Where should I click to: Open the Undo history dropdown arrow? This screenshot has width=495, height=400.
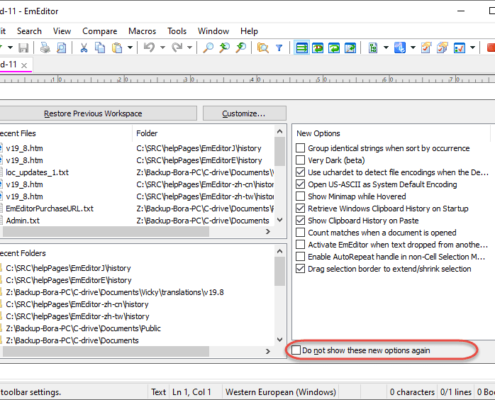tap(163, 48)
